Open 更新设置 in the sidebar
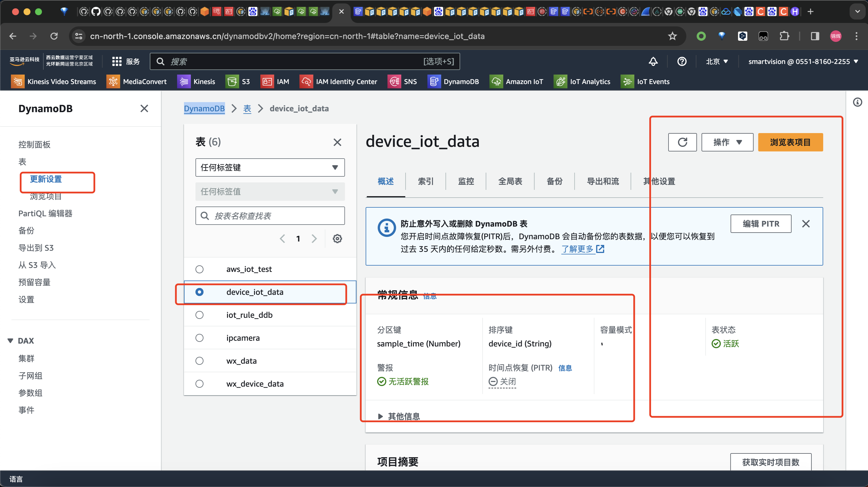 (x=46, y=179)
